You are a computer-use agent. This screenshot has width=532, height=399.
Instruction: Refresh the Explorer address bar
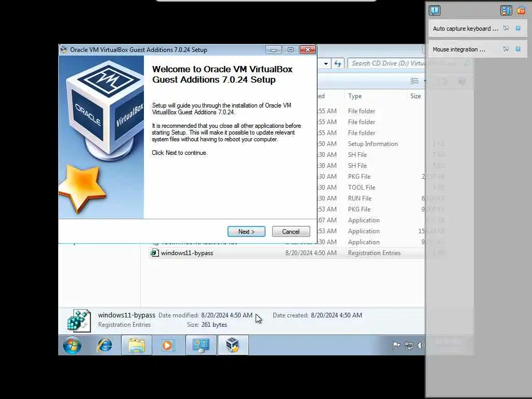point(338,63)
